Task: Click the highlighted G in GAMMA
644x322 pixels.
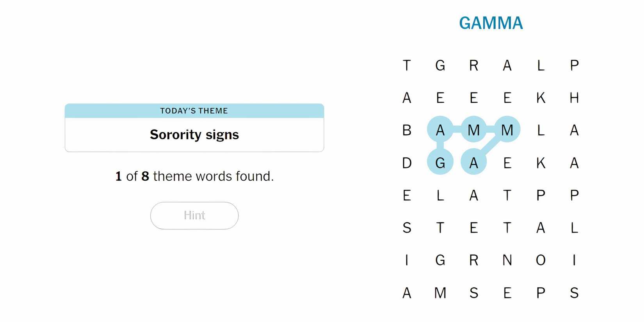Action: coord(440,162)
